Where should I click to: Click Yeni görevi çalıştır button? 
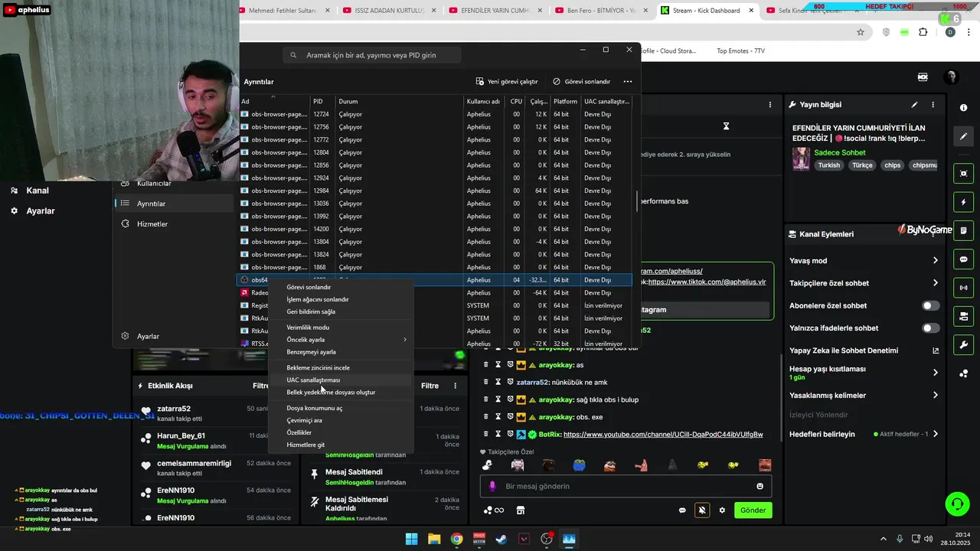pyautogui.click(x=507, y=81)
